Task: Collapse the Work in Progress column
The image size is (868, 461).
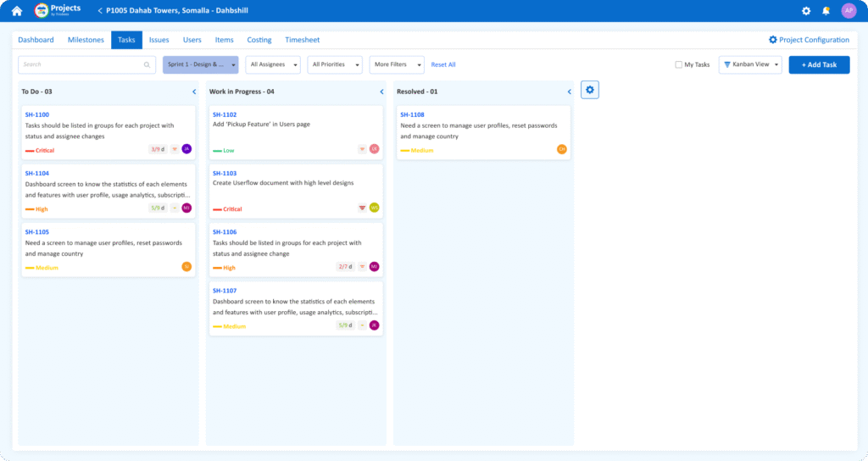Action: 381,92
